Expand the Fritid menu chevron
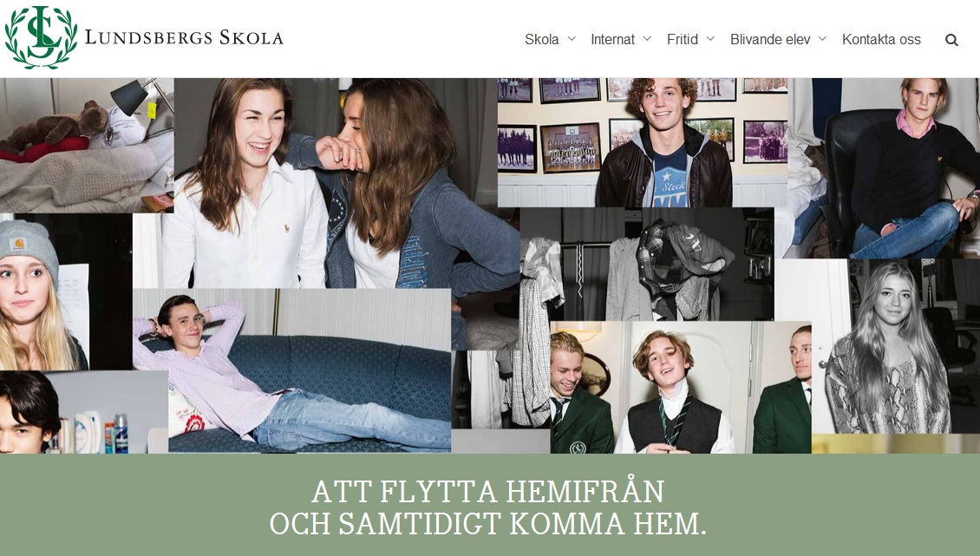The image size is (980, 556). [x=710, y=39]
